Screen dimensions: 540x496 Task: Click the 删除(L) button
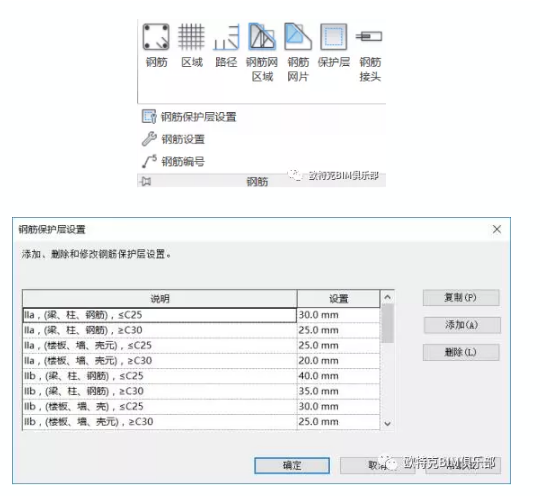click(461, 352)
